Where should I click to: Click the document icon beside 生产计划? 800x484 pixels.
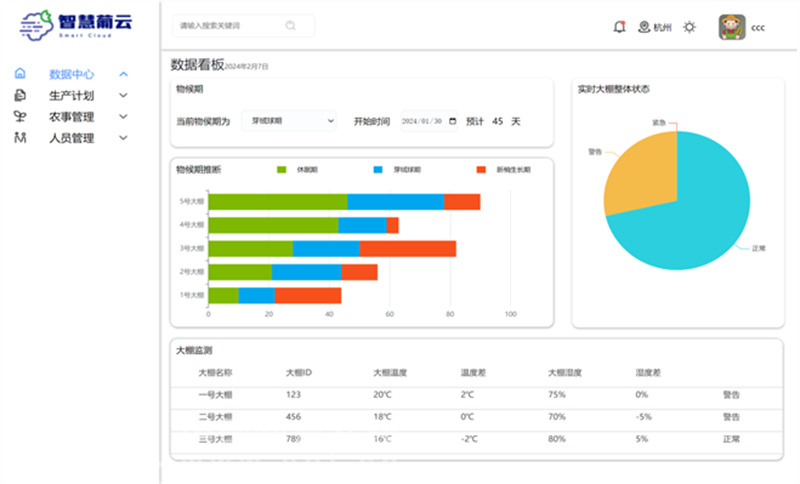pyautogui.click(x=20, y=96)
